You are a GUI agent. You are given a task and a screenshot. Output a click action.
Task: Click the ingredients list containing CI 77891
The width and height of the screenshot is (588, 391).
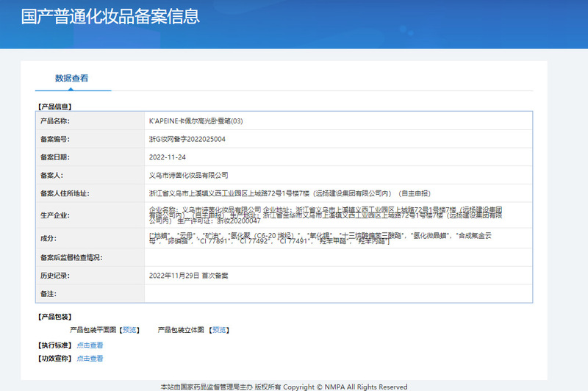pyautogui.click(x=320, y=238)
